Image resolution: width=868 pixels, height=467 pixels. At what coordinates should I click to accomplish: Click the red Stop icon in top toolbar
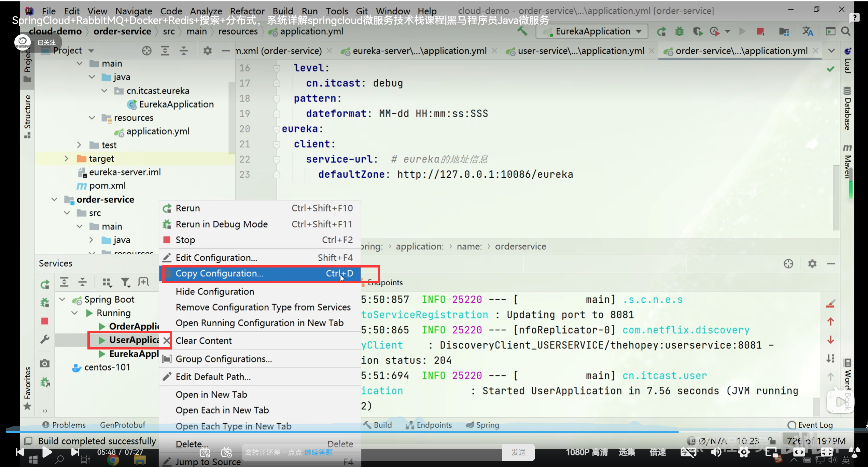click(x=760, y=31)
